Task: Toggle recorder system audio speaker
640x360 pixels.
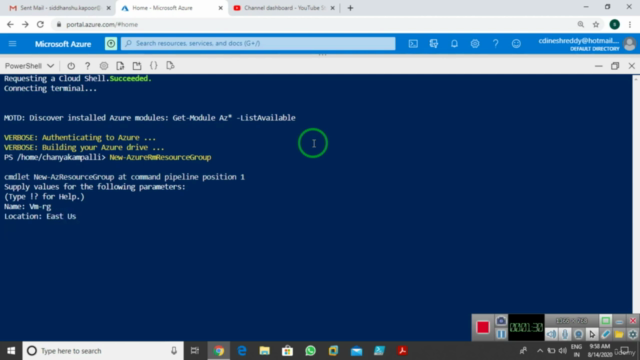Action: tap(551, 334)
